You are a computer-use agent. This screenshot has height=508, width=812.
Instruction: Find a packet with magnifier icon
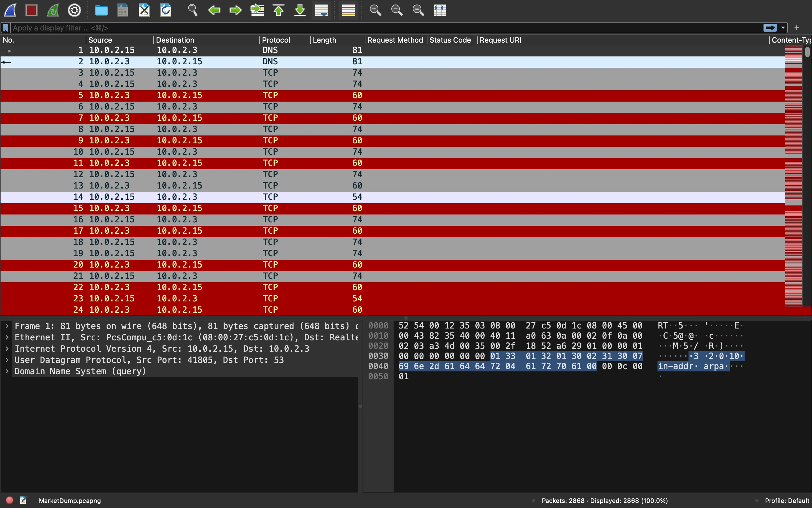point(193,10)
